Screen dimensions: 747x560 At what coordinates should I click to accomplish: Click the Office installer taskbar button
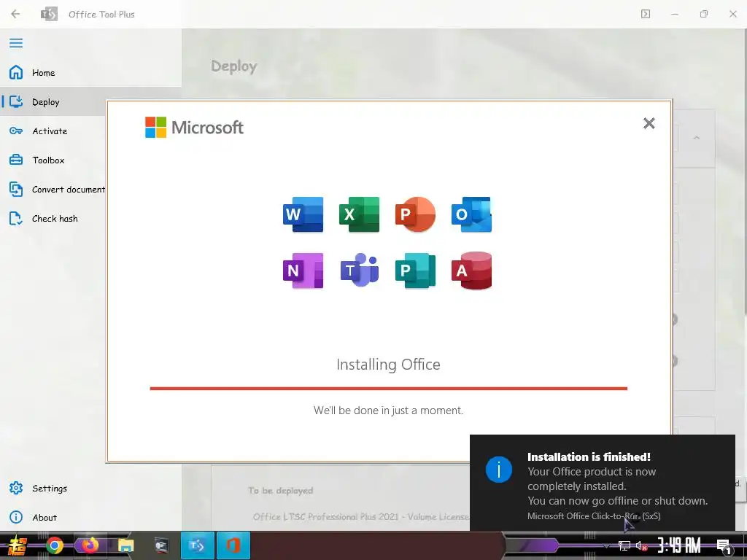pyautogui.click(x=233, y=545)
